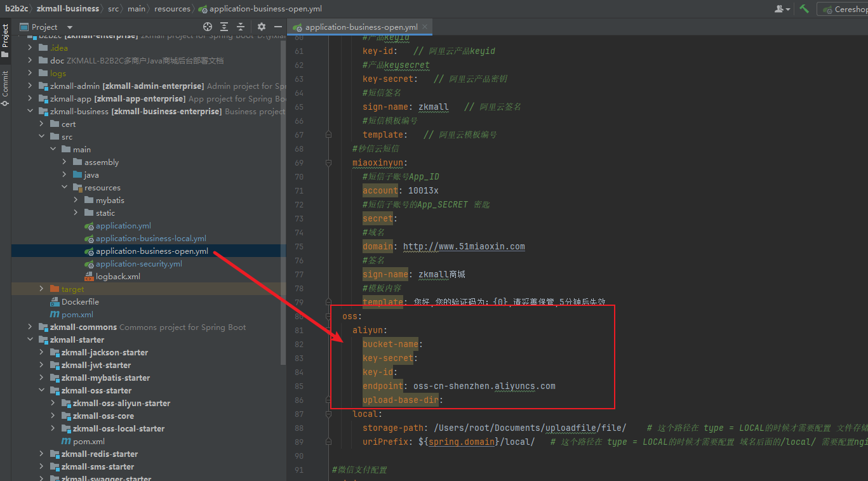This screenshot has width=868, height=481.
Task: Click the account value 10013x
Action: point(424,190)
